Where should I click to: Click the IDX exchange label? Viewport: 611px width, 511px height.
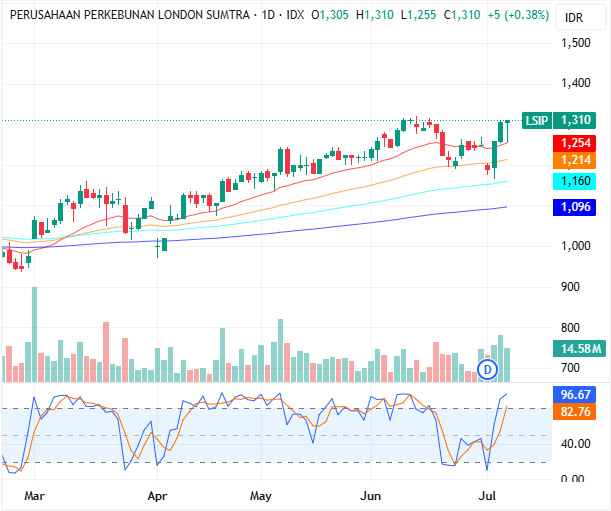pyautogui.click(x=295, y=15)
